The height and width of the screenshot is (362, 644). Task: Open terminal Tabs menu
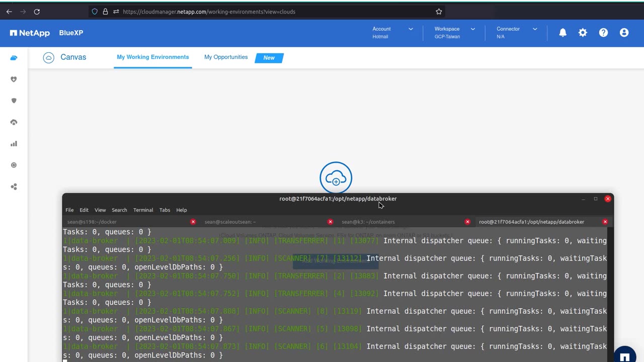click(165, 210)
